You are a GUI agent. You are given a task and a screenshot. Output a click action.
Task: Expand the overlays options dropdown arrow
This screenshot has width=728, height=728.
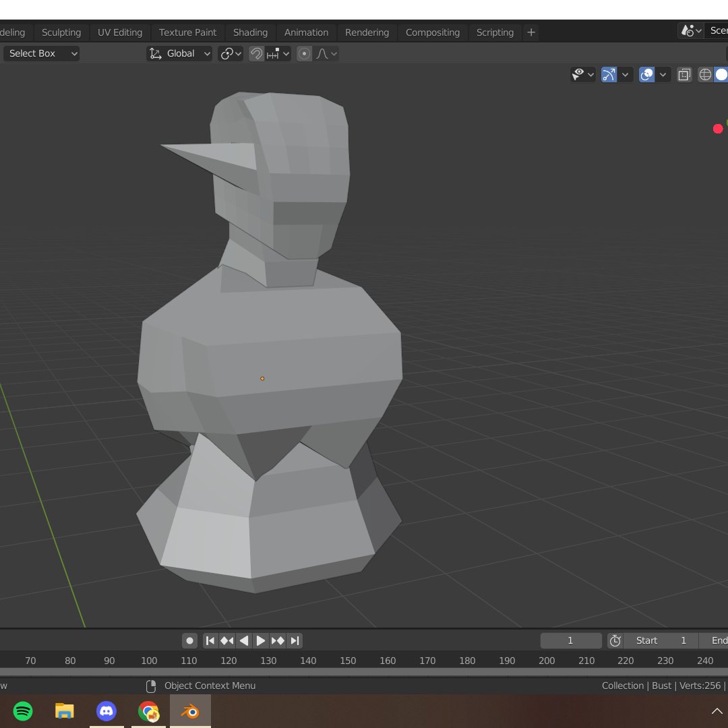coord(663,74)
